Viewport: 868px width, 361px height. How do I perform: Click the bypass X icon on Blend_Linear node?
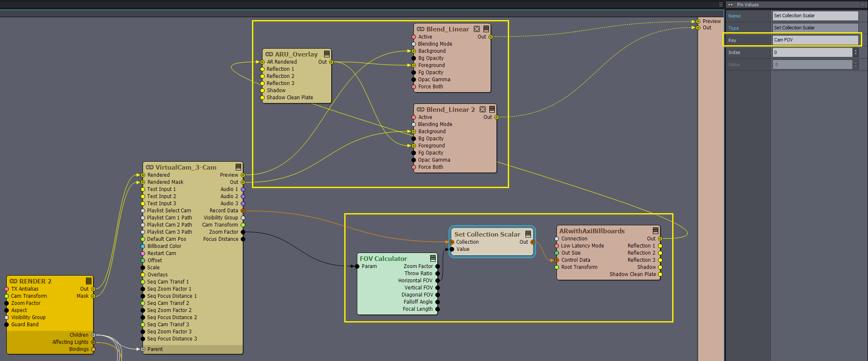(x=477, y=29)
